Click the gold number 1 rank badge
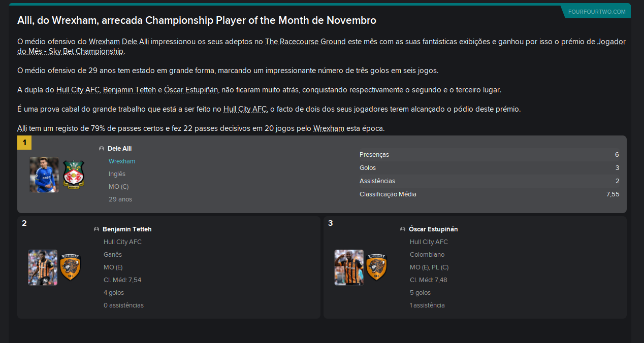This screenshot has width=644, height=343. coord(24,143)
